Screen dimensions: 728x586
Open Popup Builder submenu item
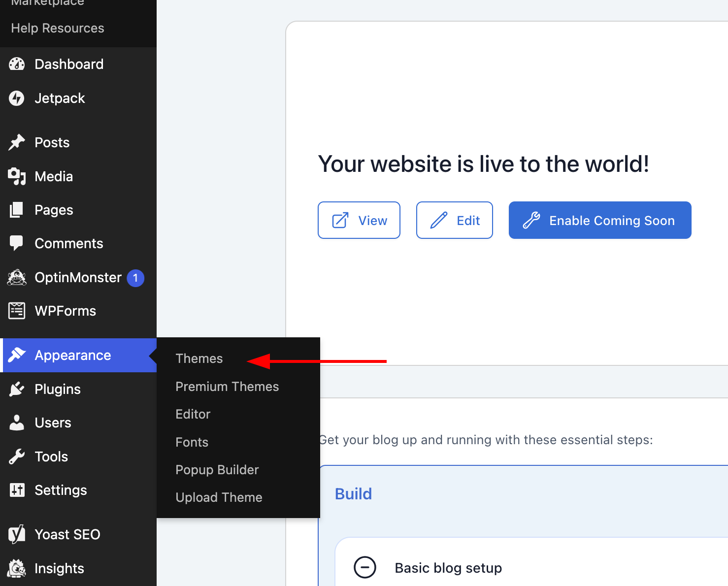pyautogui.click(x=217, y=470)
